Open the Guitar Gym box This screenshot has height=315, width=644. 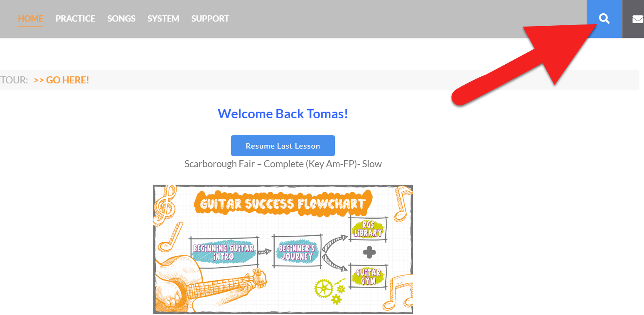[368, 276]
